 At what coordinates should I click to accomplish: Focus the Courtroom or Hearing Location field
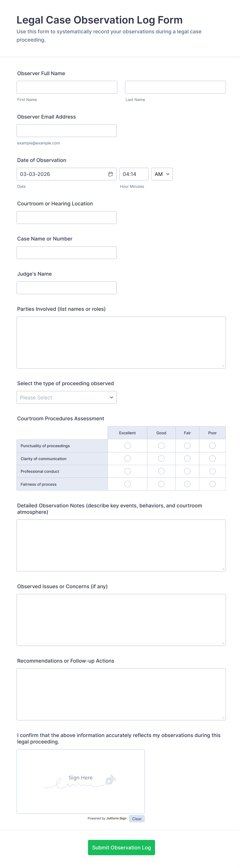point(67,218)
